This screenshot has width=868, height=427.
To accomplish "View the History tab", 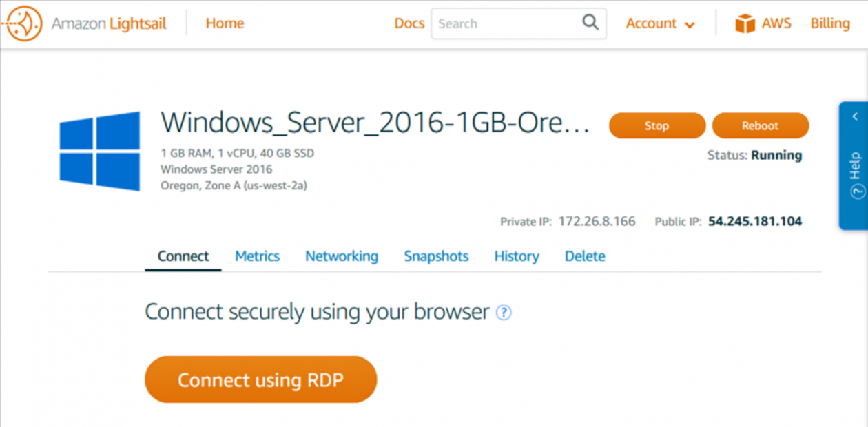I will pos(517,256).
